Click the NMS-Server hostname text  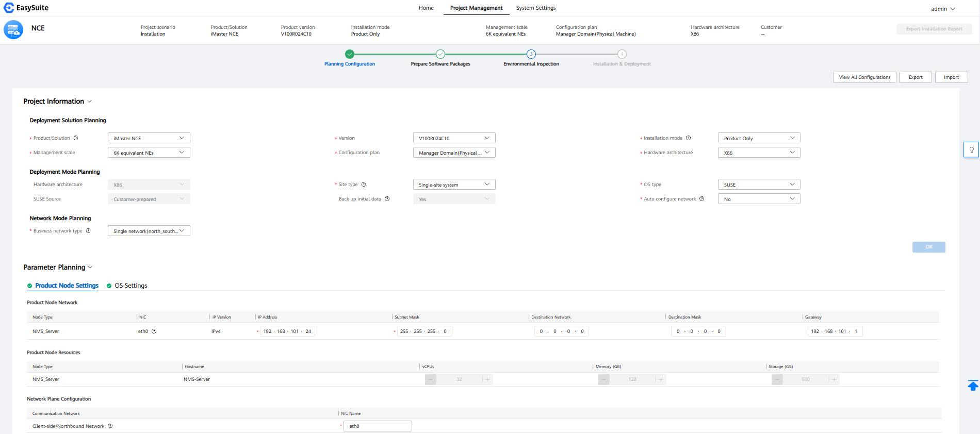[197, 379]
